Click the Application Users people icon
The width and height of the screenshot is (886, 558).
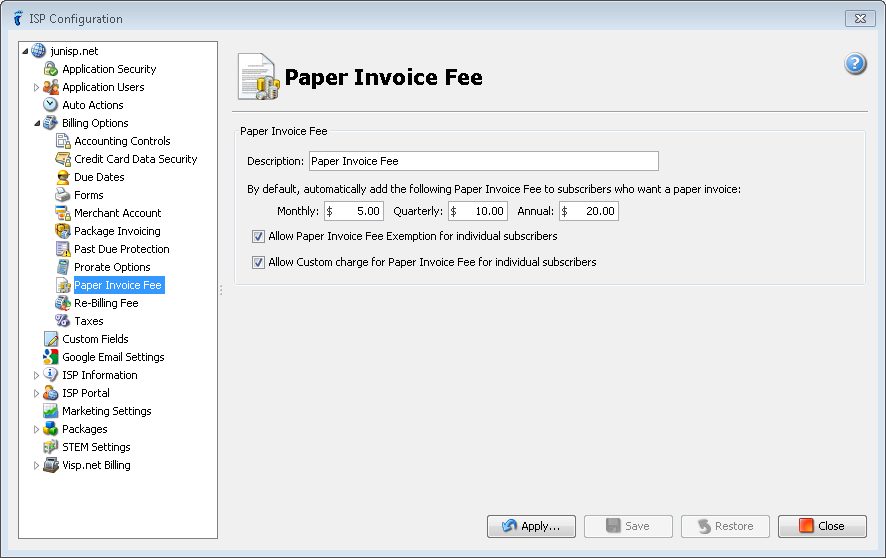click(x=50, y=87)
